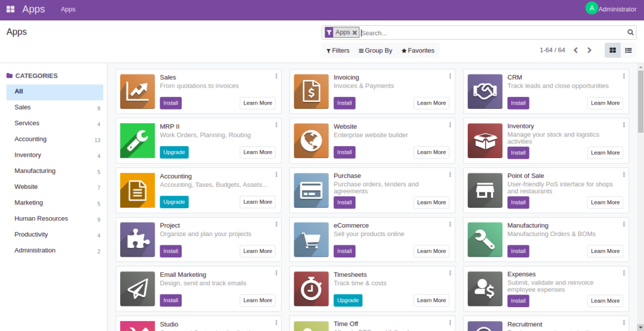Screen dimensions: 644x331
Task: Install the eCommerce app
Action: [344, 251]
